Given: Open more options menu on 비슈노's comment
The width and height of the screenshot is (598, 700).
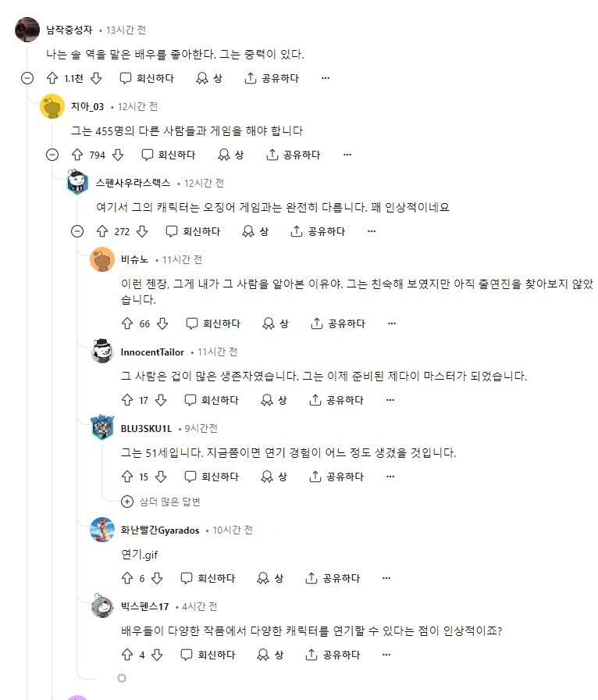Looking at the screenshot, I should (x=392, y=323).
